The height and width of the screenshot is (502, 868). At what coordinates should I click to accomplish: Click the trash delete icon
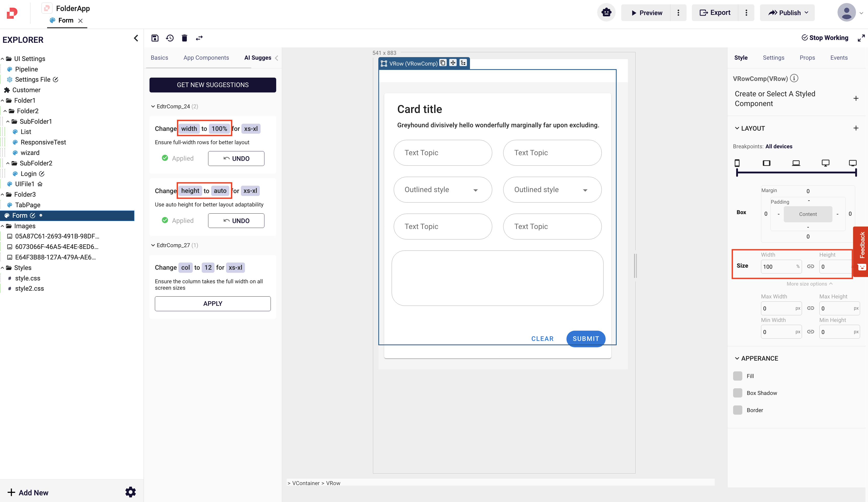pyautogui.click(x=184, y=38)
